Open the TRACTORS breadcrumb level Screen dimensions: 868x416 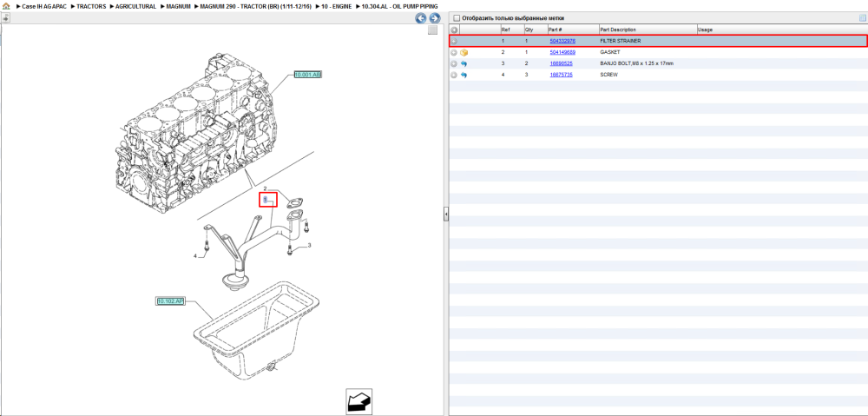point(91,6)
